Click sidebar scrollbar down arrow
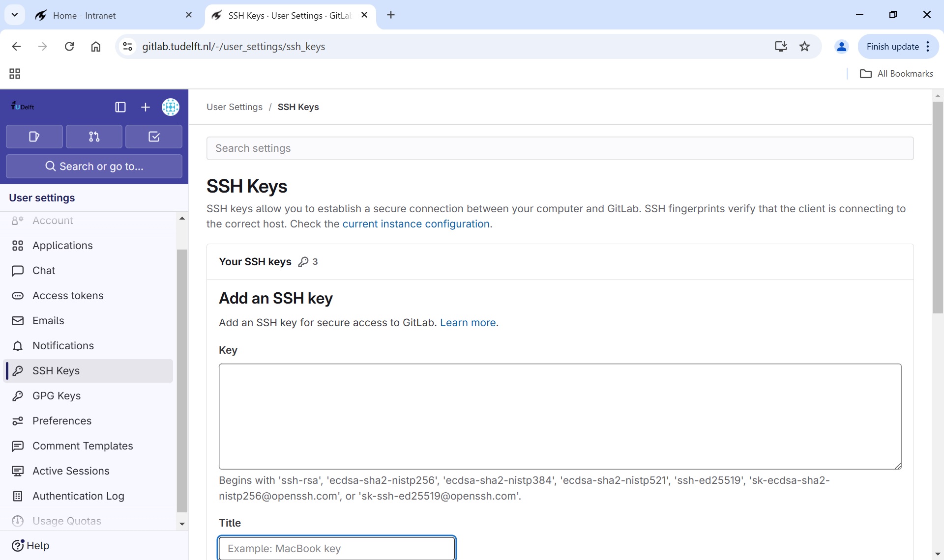Viewport: 944px width, 560px height. coord(182,524)
